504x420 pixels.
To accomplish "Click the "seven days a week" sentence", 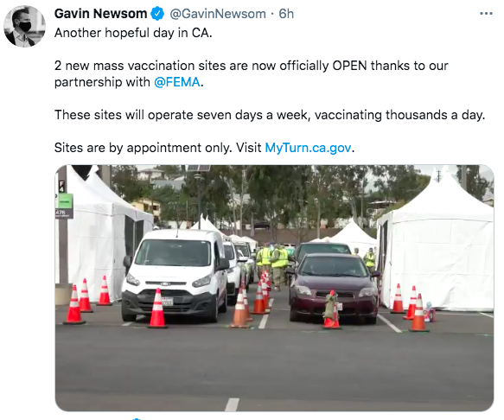I will 270,115.
